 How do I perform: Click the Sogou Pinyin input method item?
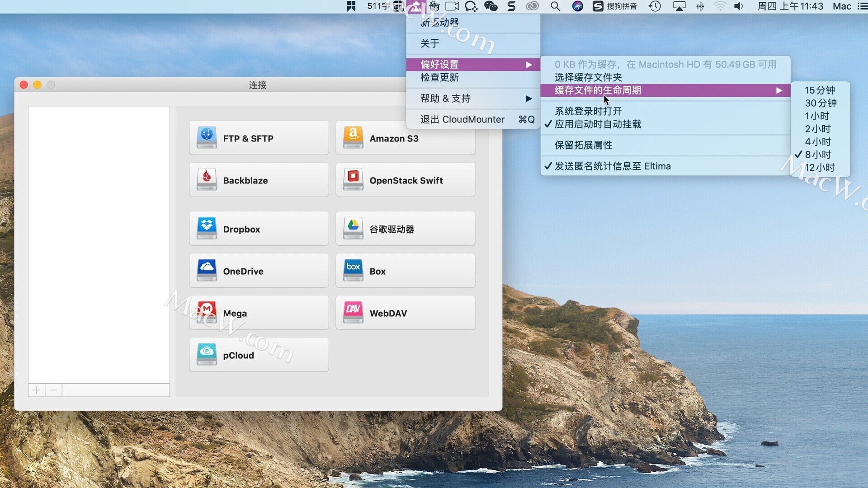pyautogui.click(x=615, y=6)
